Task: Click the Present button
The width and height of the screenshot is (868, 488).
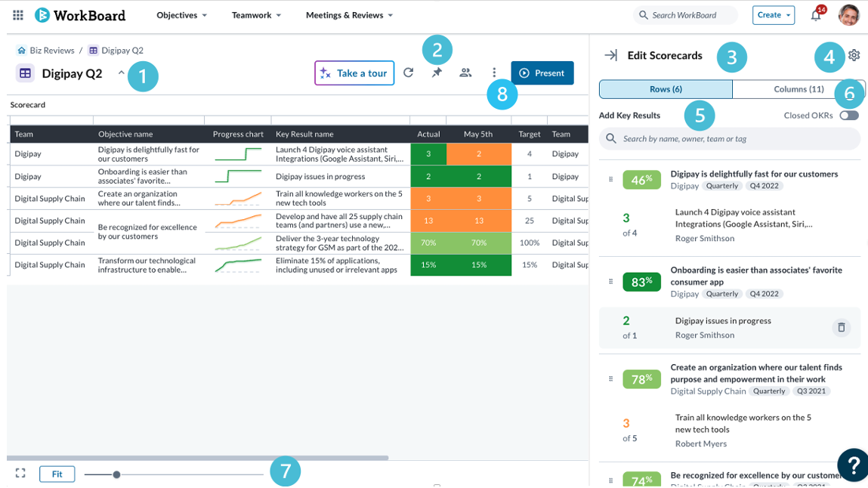Action: click(x=542, y=73)
